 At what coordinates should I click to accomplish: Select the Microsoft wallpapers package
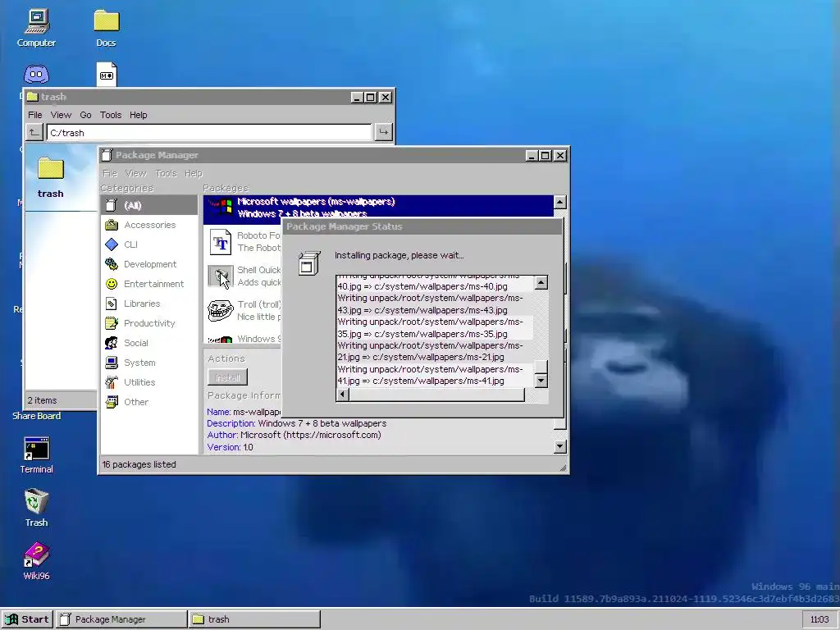coord(378,207)
